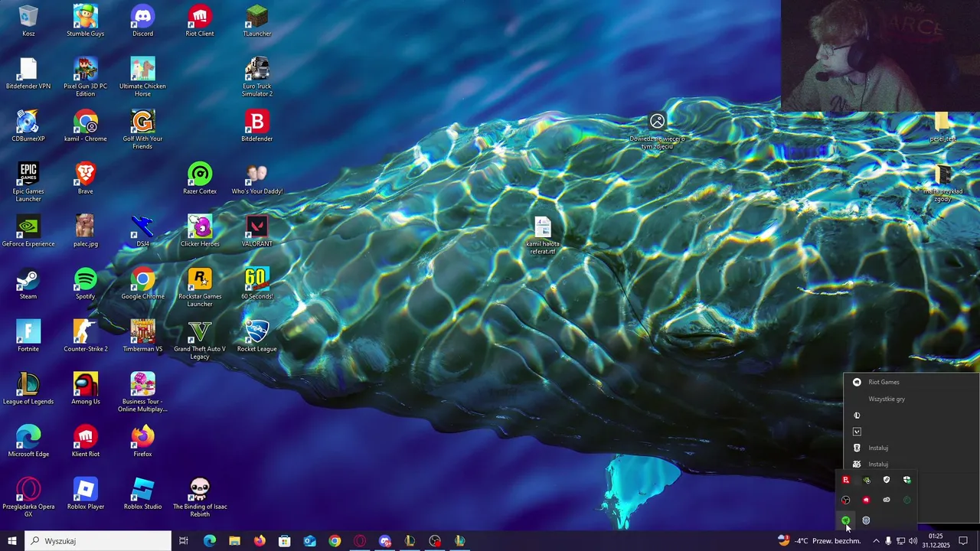Select the Steam desktop icon

click(x=28, y=284)
